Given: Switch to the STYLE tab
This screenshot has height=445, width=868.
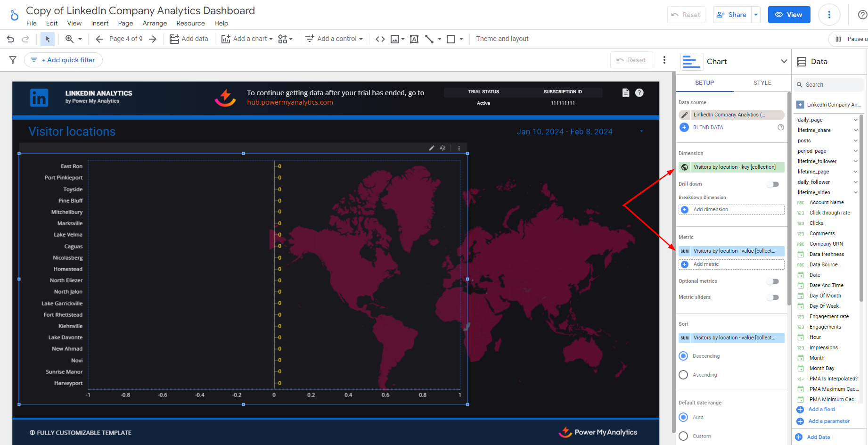Looking at the screenshot, I should click(762, 83).
